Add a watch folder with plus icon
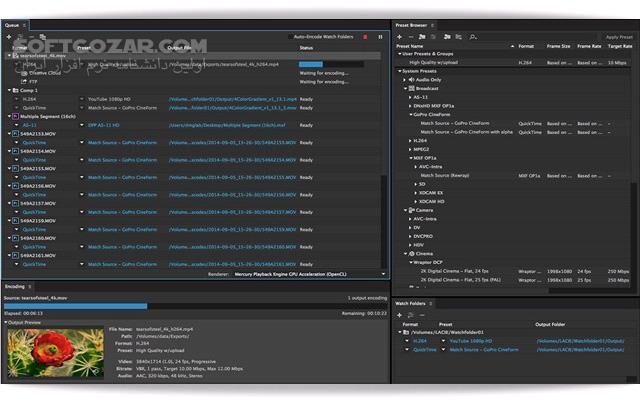640x403 pixels. point(400,315)
